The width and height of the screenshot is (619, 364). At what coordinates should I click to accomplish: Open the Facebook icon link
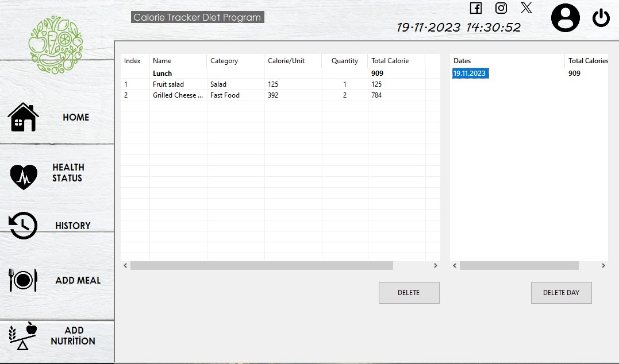tap(476, 8)
